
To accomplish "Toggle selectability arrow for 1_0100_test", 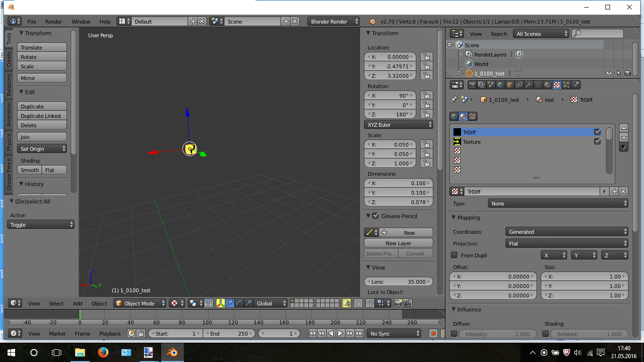I will (x=619, y=74).
